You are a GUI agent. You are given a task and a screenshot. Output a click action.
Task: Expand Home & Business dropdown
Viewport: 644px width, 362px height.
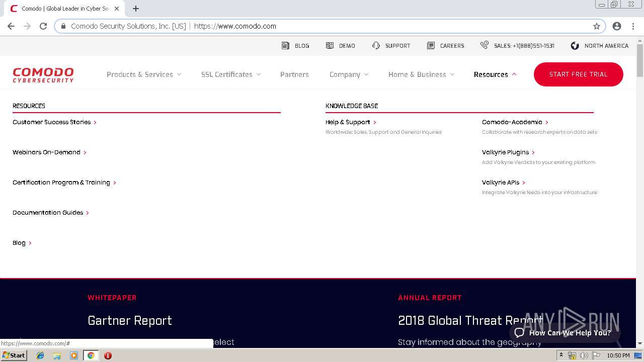tap(422, 74)
